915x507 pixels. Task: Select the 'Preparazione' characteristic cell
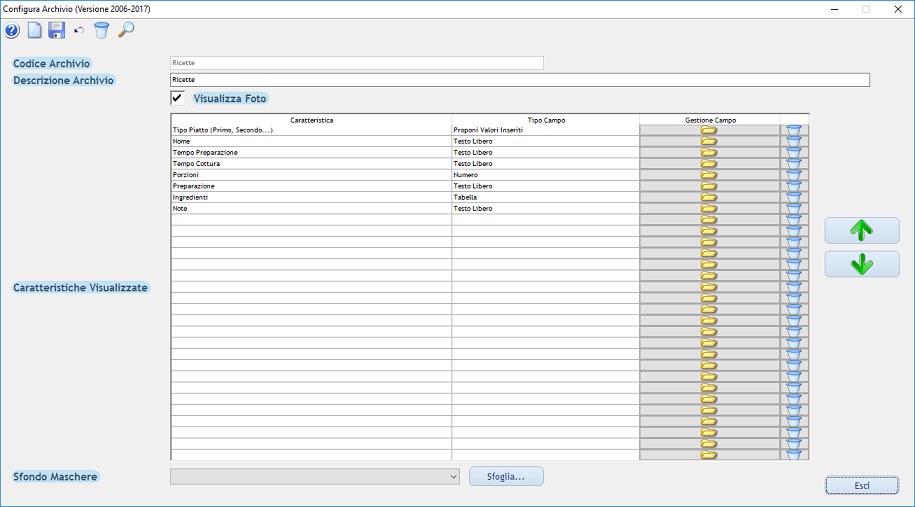click(311, 186)
